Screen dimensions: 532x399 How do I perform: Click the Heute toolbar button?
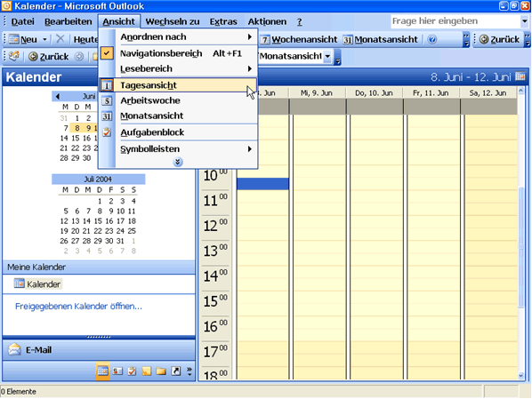[85, 40]
